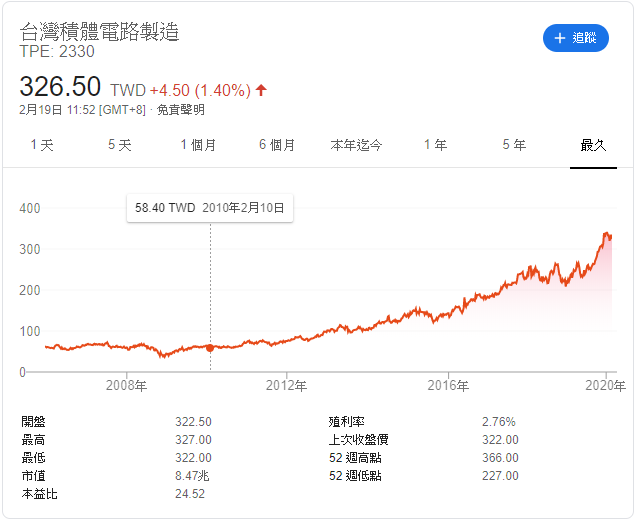Click the orange data point on chart
Viewport: 636px width, 519px height.
[x=210, y=348]
